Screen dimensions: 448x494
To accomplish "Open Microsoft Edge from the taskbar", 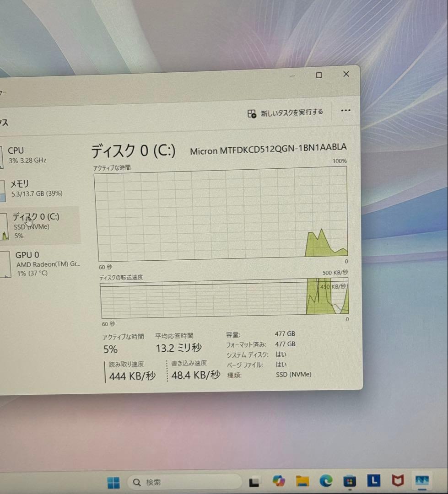I will (327, 481).
